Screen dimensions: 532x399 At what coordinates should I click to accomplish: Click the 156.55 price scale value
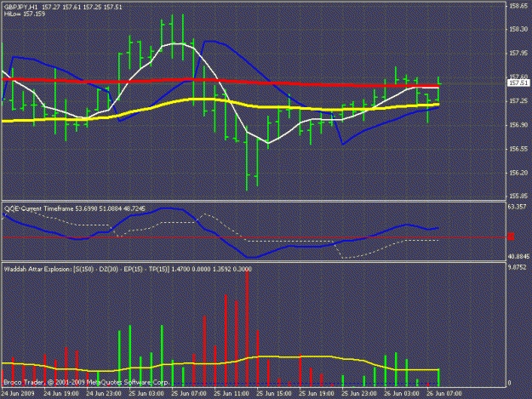click(x=518, y=149)
